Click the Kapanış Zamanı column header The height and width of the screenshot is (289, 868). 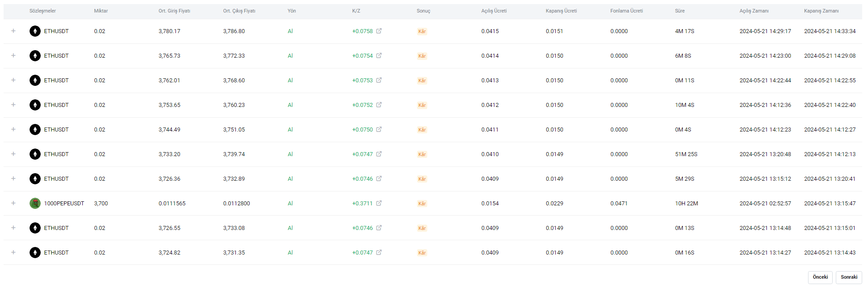(x=821, y=11)
